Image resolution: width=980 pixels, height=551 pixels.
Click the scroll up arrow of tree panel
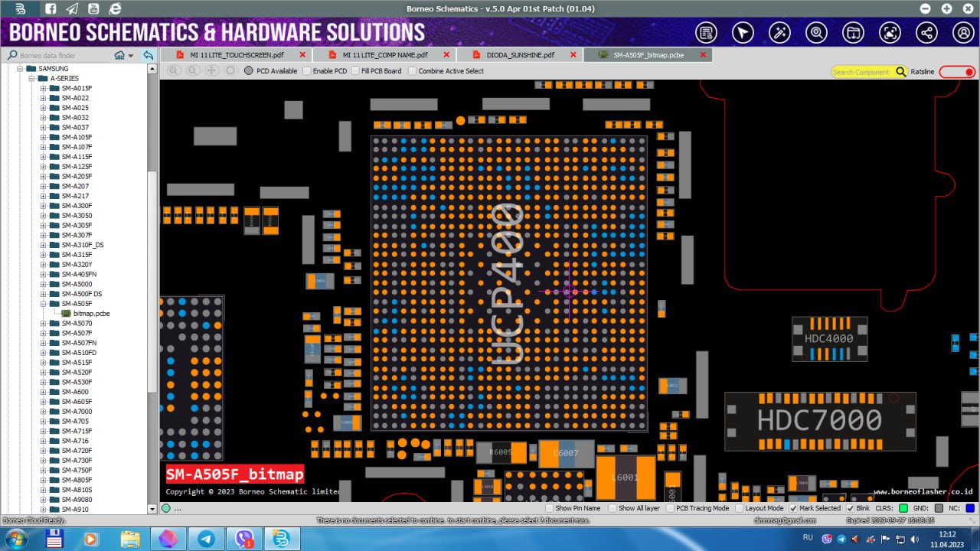pos(152,70)
